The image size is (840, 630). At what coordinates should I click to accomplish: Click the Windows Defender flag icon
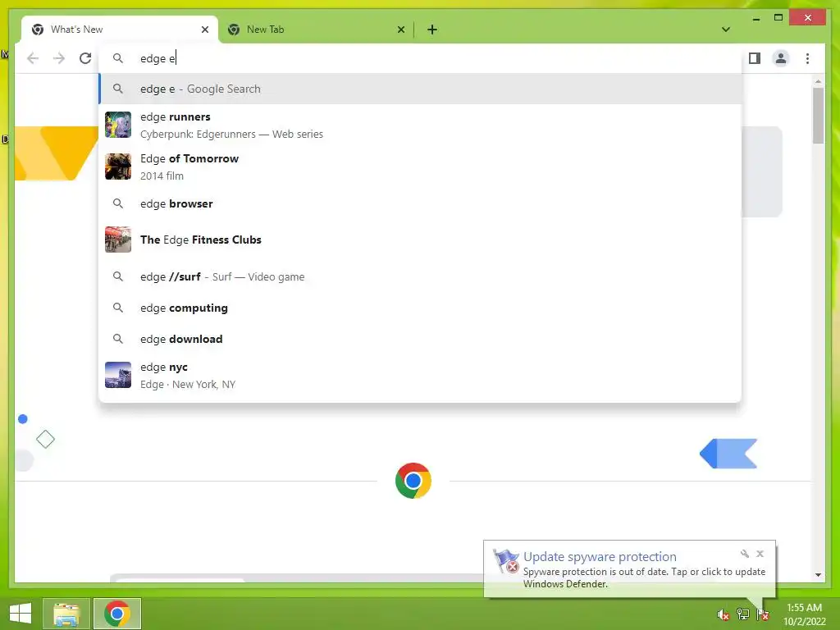point(505,561)
